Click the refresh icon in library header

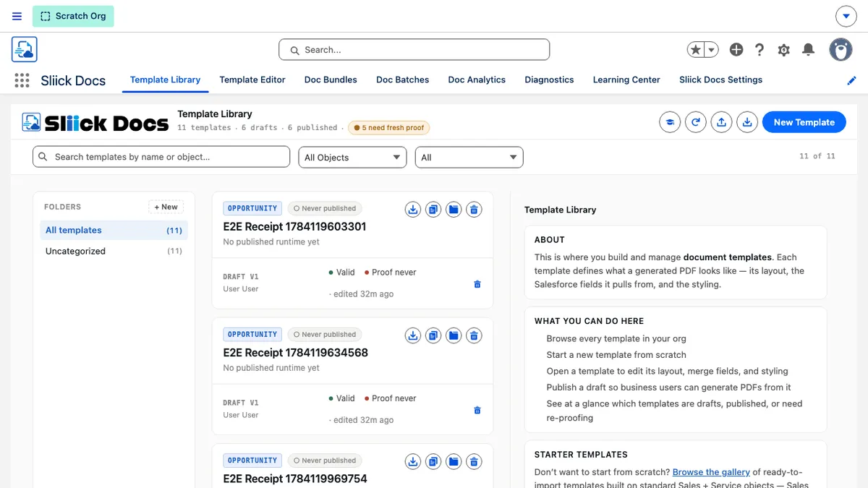pos(695,122)
